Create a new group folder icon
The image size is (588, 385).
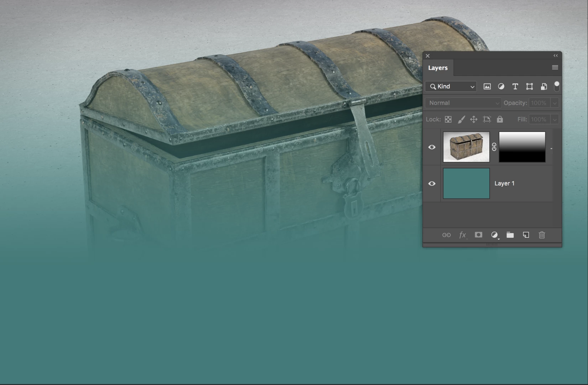point(510,235)
